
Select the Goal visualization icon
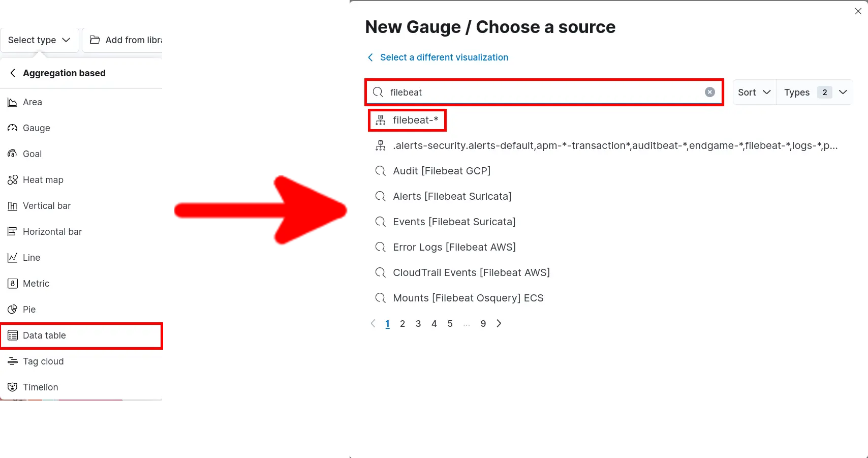pos(12,154)
